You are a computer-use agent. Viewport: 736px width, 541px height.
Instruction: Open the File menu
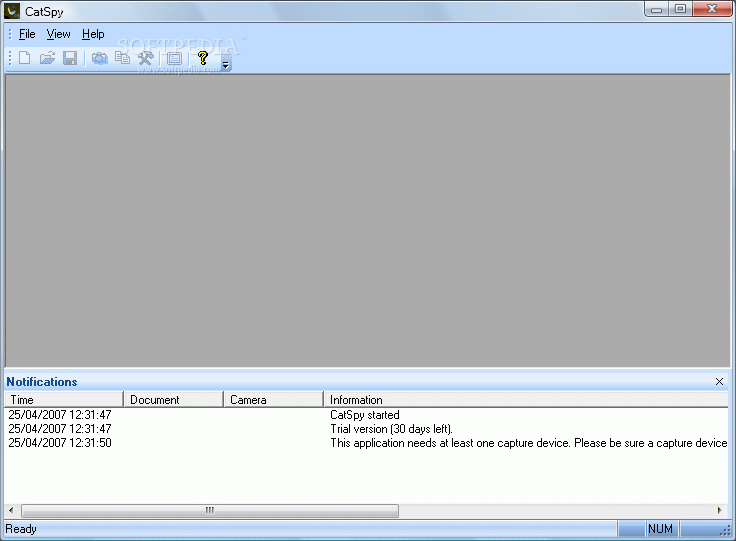click(x=27, y=34)
